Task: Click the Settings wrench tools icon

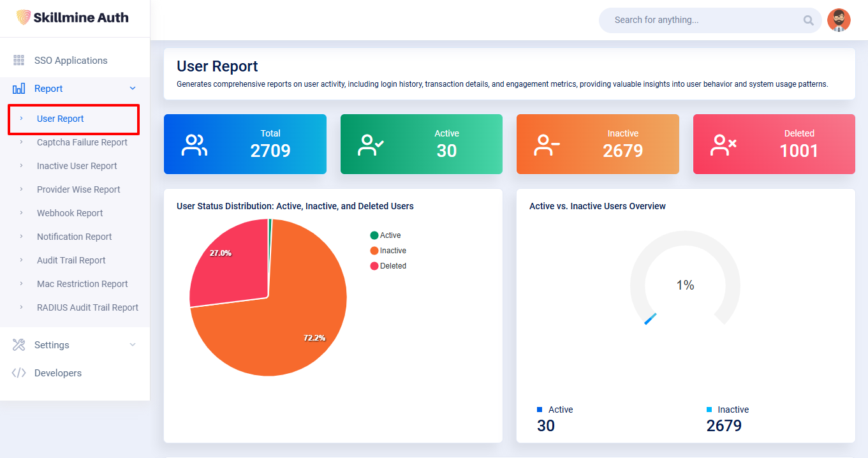Action: click(x=18, y=345)
